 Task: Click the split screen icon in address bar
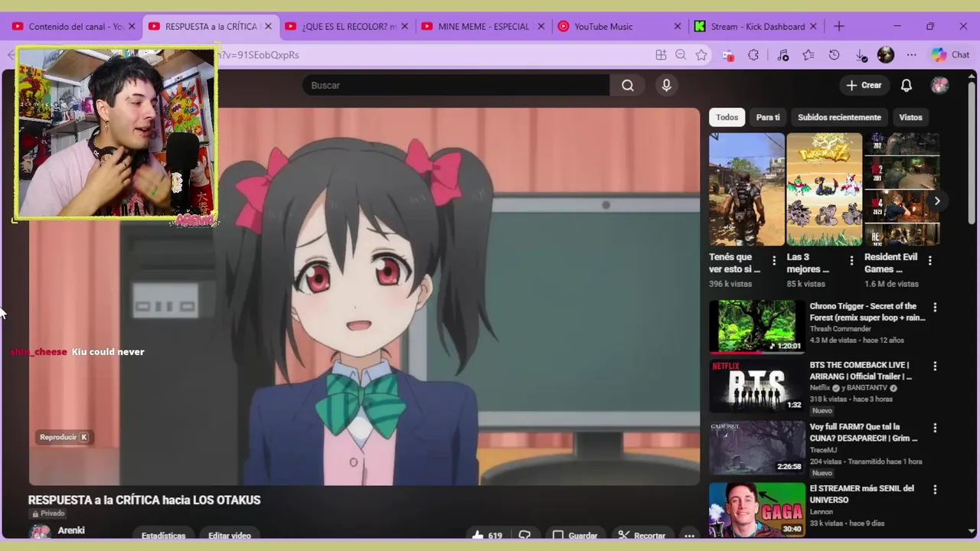tap(661, 55)
